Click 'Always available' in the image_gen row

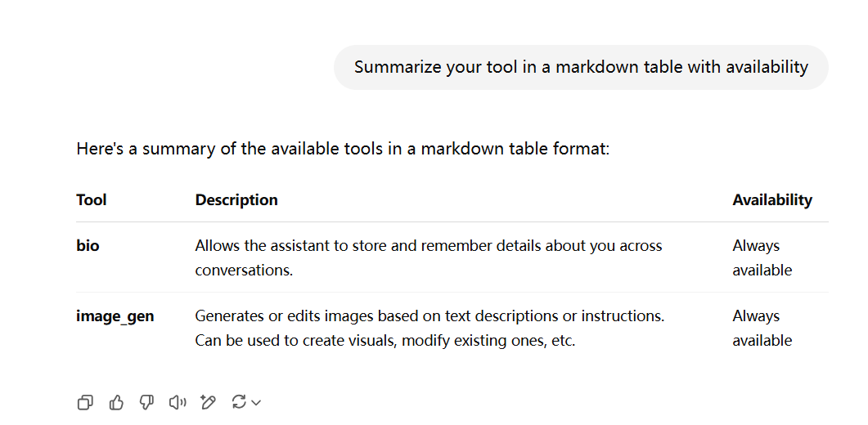tap(762, 329)
